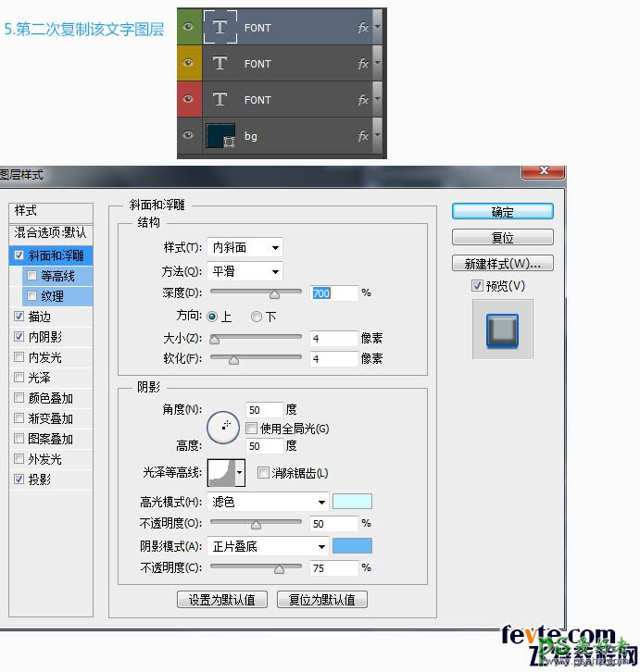Screen dimensions: 640x672
Task: Click the shadow mode blue color swatch
Action: (352, 546)
